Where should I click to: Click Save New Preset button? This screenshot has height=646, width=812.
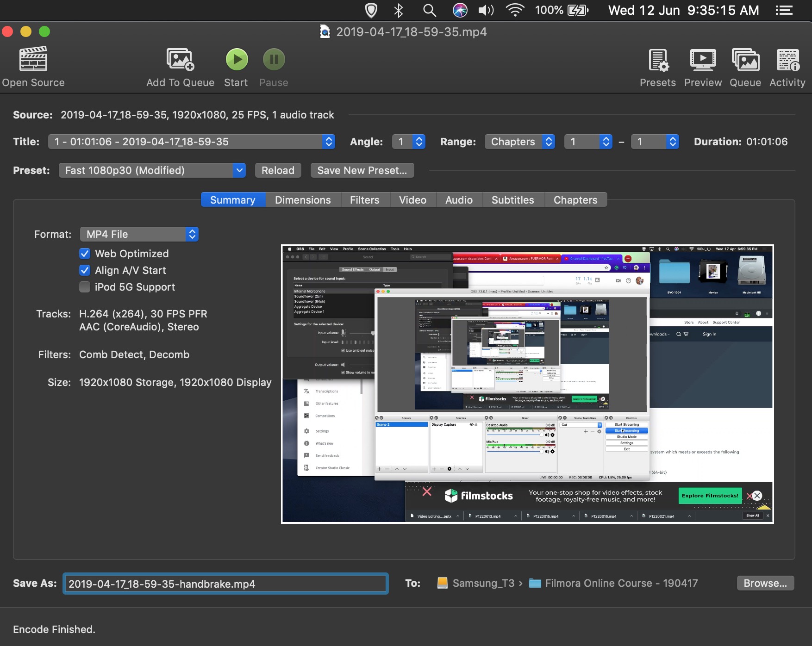pyautogui.click(x=362, y=170)
